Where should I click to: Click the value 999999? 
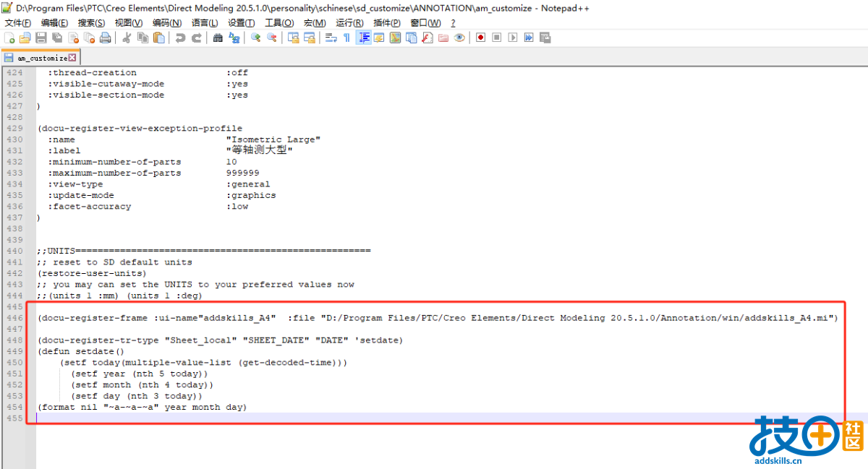pos(242,173)
